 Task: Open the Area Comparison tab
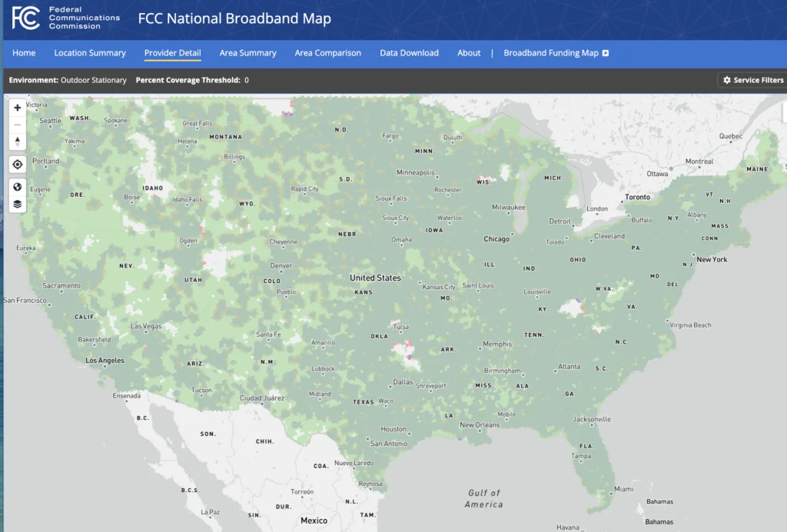(327, 53)
